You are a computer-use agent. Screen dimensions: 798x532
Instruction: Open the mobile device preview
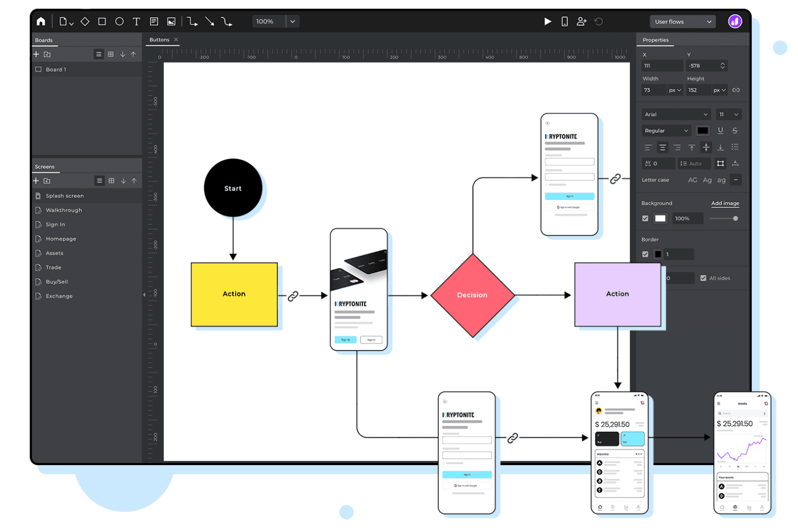click(x=565, y=22)
